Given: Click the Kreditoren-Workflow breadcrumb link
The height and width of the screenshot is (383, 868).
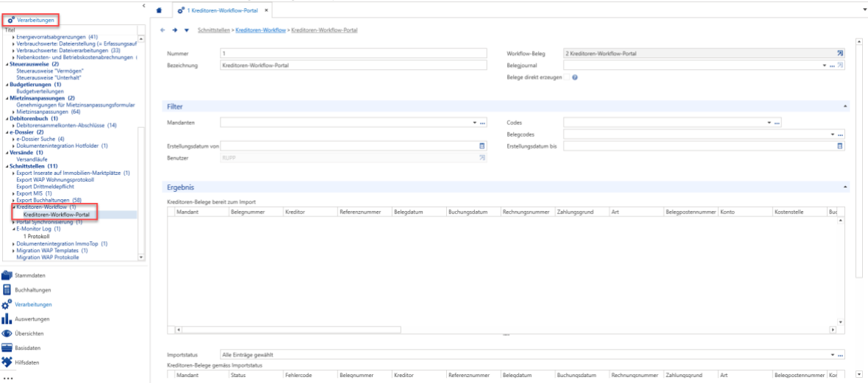Looking at the screenshot, I should (x=261, y=30).
